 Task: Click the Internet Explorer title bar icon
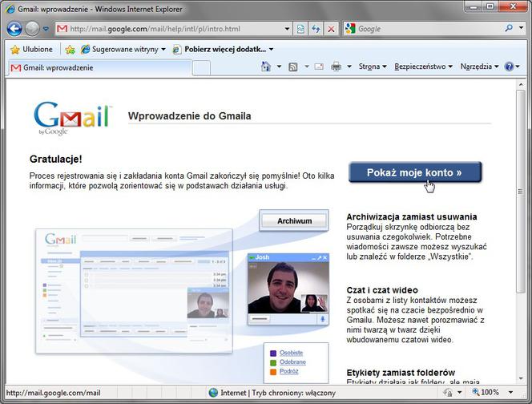[10, 9]
